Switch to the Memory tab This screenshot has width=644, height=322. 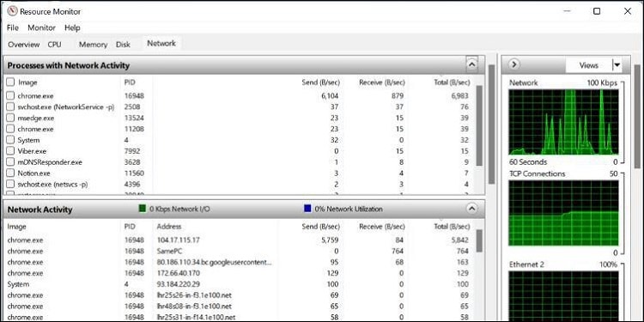(94, 45)
